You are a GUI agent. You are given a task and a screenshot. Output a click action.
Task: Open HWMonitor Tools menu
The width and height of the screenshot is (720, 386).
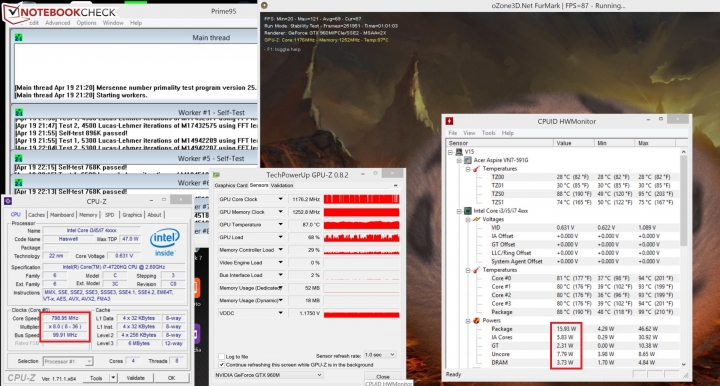(x=488, y=133)
